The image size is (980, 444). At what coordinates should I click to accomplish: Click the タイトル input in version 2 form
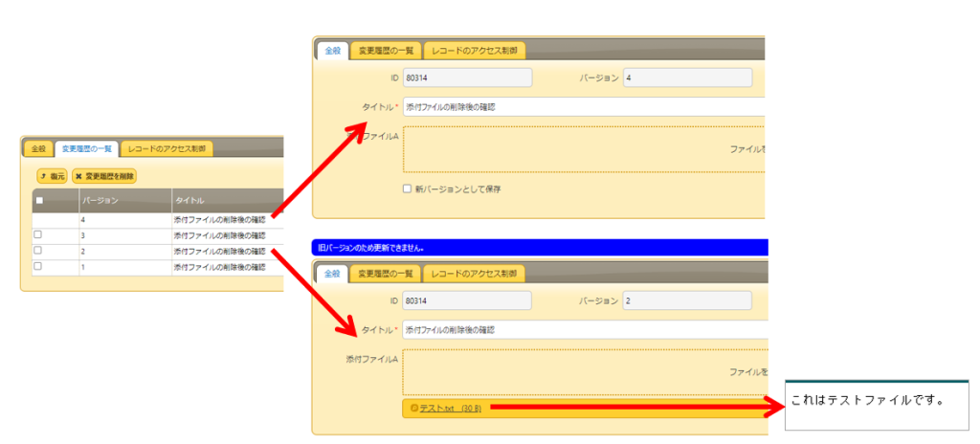585,329
